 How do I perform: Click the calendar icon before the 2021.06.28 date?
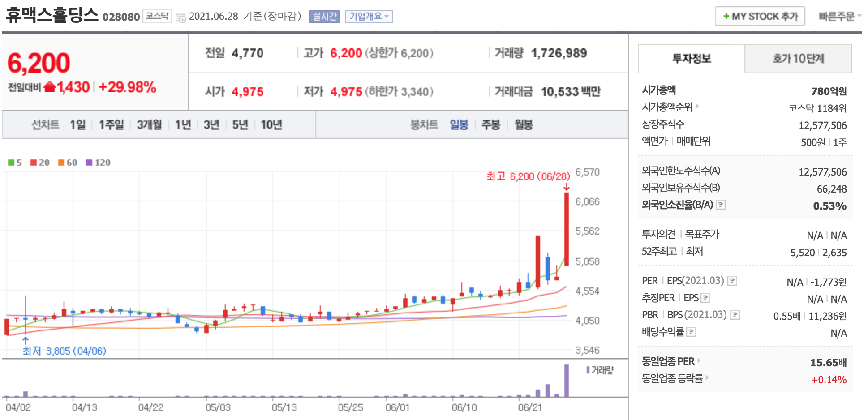(180, 17)
